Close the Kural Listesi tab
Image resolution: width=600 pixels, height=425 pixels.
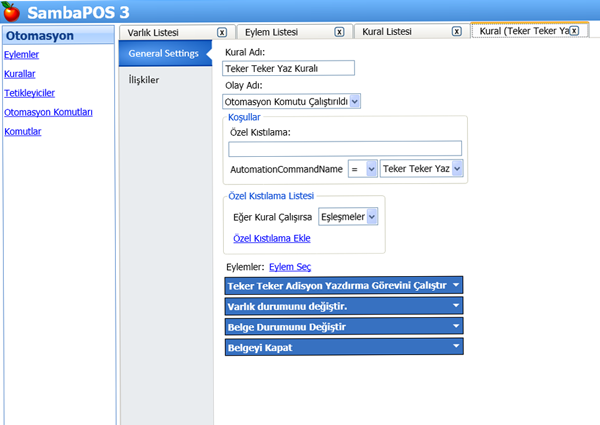[456, 32]
